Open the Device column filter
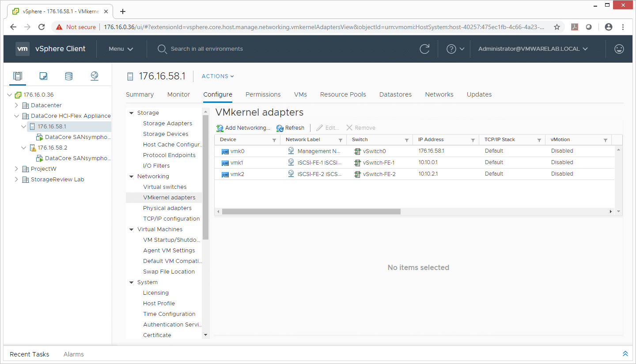Image resolution: width=636 pixels, height=364 pixels. pyautogui.click(x=274, y=140)
